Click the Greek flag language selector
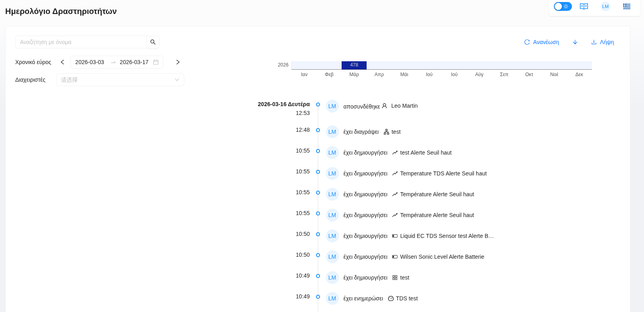Screen dimensions: 644x312 coord(626,6)
